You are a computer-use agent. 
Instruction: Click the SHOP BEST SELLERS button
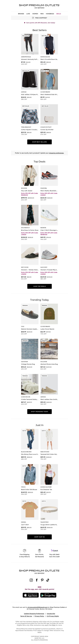(x=39, y=142)
